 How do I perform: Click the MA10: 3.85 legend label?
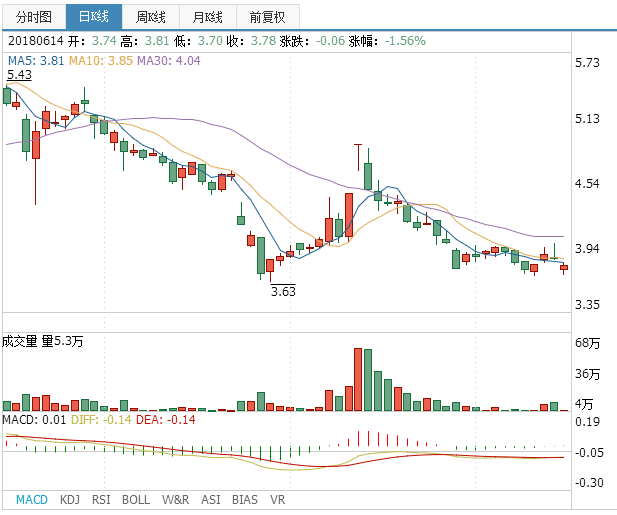coord(101,61)
